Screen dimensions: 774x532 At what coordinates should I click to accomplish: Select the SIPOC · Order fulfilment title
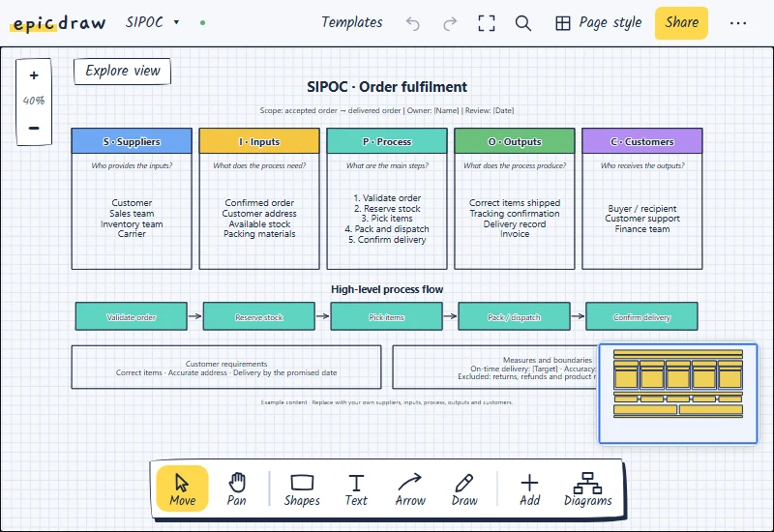pos(387,87)
